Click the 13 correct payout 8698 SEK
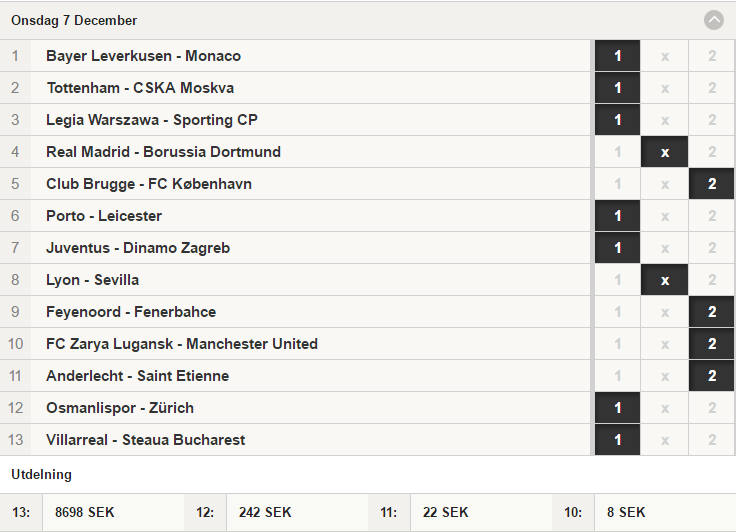736x532 pixels. pyautogui.click(x=85, y=512)
